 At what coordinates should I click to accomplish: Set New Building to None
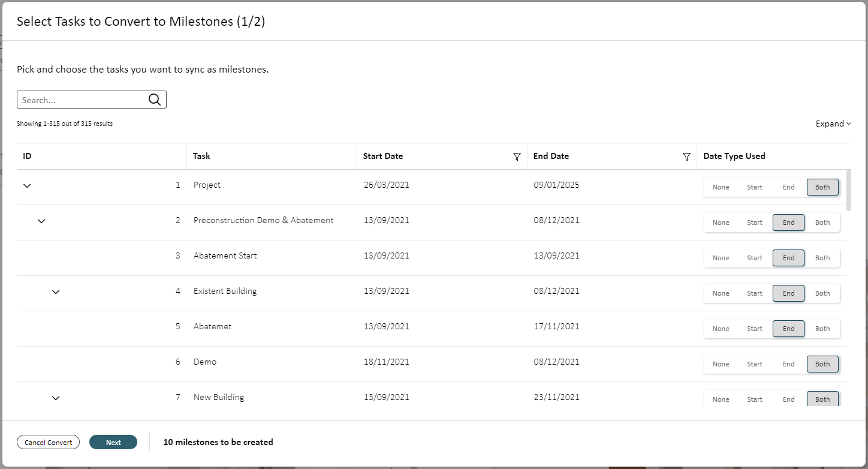[x=721, y=399]
